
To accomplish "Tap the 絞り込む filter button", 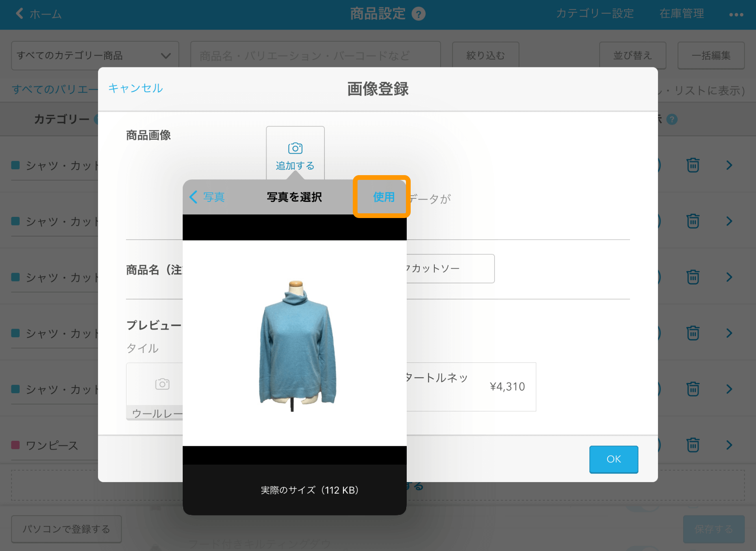I will [485, 55].
